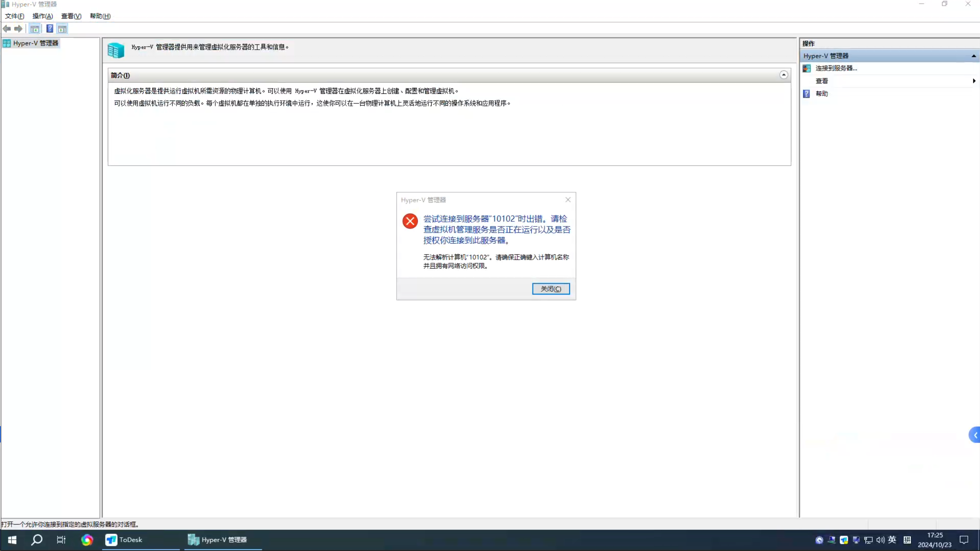Collapse the Hyper-V 管理器 actions group arrow

973,56
